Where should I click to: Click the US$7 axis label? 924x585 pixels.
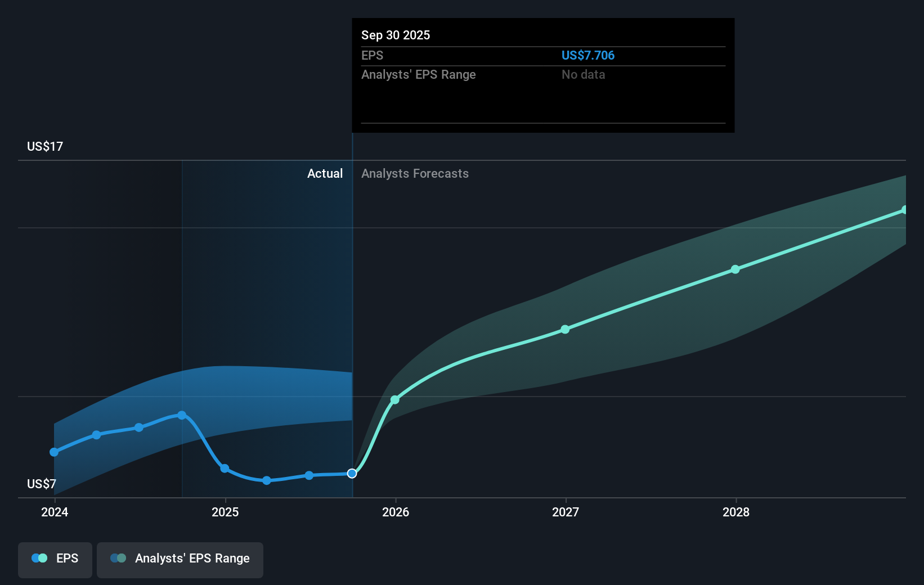(x=42, y=484)
